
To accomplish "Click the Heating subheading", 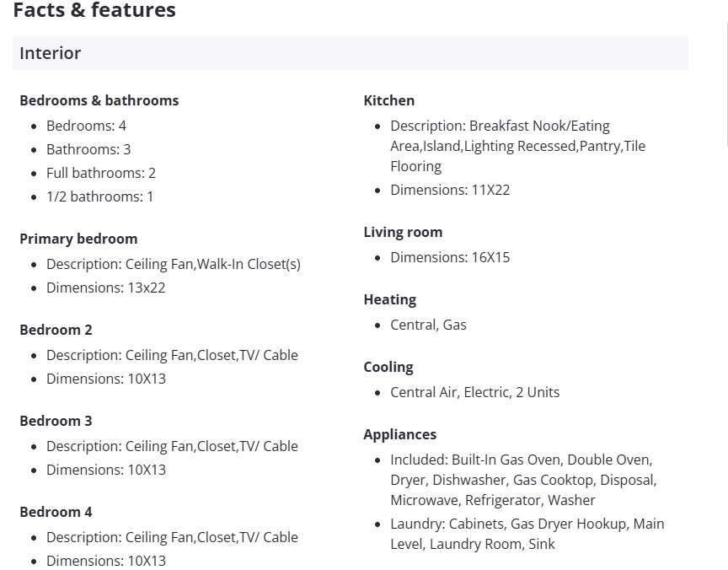I will [x=389, y=299].
